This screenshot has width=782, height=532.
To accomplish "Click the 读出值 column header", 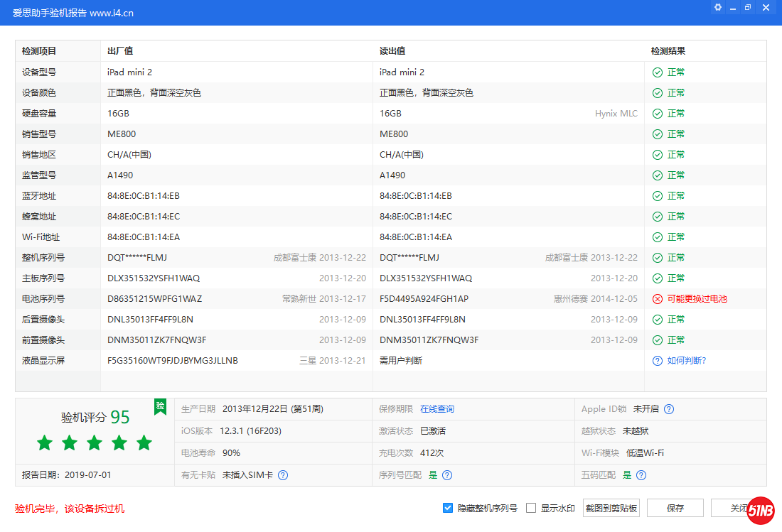I will 392,51.
